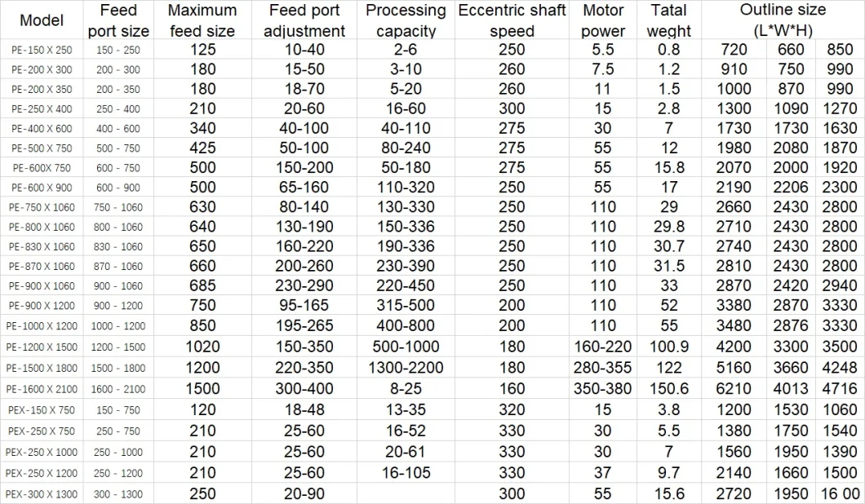Click the Processing capacity header cell
865x504 pixels.
click(406, 20)
